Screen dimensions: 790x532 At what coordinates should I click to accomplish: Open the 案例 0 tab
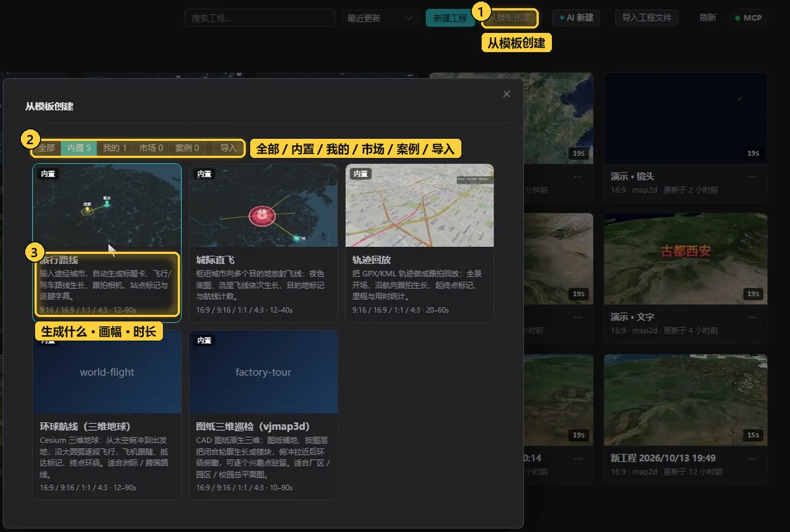(187, 148)
